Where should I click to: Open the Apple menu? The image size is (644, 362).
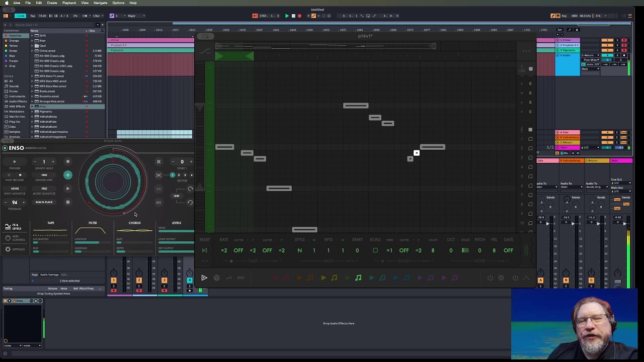[x=6, y=3]
